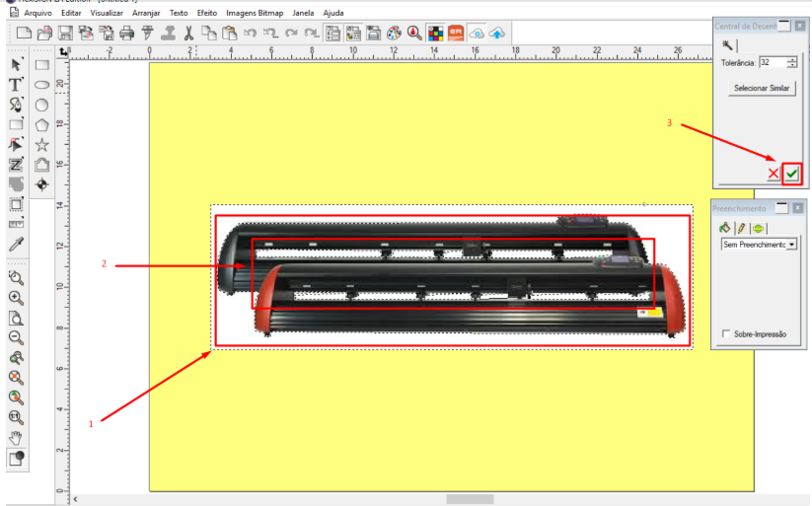812x506 pixels.
Task: Choose the pentagon polygon shape tool
Action: click(x=42, y=124)
